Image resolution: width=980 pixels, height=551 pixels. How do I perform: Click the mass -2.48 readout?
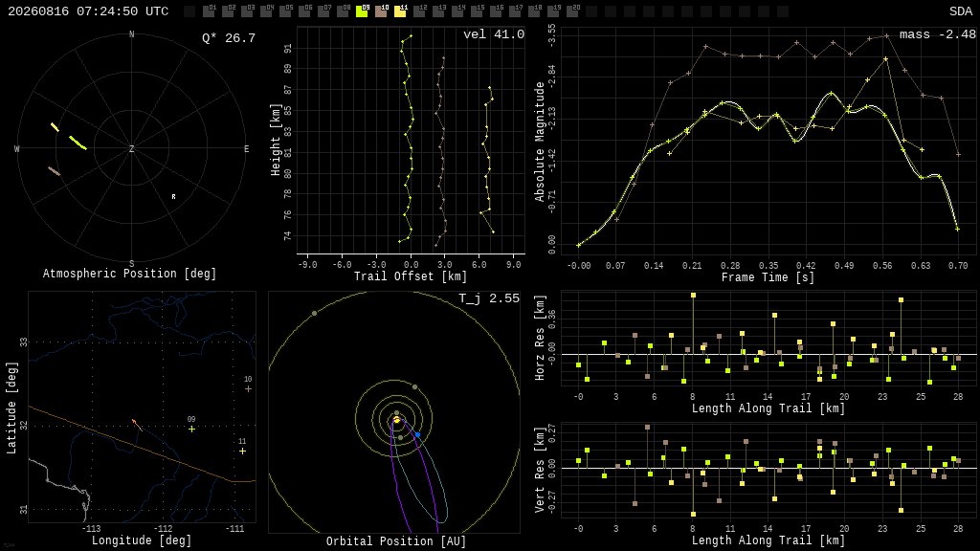point(938,34)
